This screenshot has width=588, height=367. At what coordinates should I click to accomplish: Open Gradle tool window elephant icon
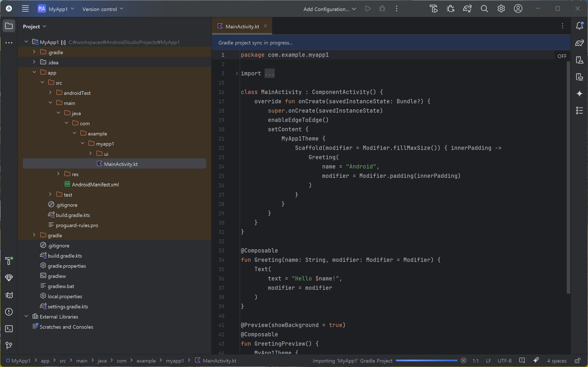[x=580, y=43]
